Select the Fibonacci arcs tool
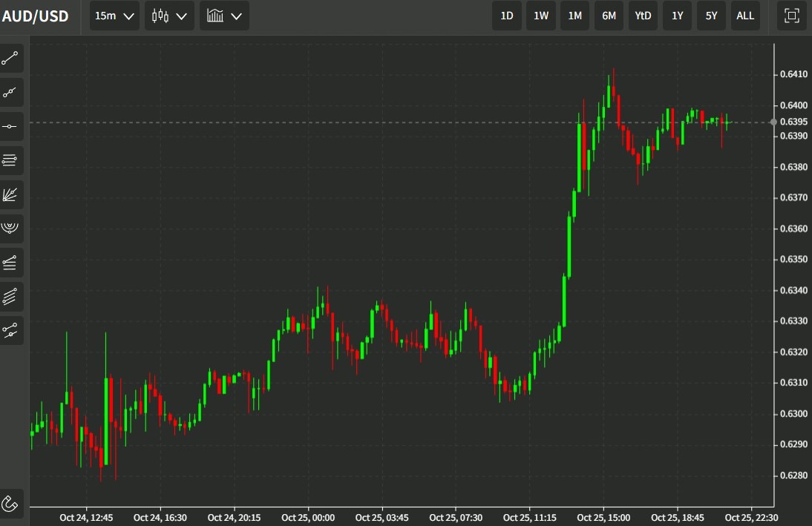Screen dimensions: 812x526 click(10, 229)
